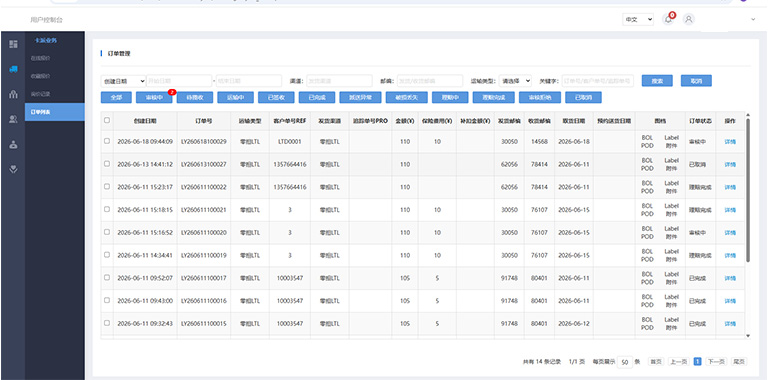The width and height of the screenshot is (770, 380).
Task: Select 订单列表 in the side menu
Action: pyautogui.click(x=55, y=112)
